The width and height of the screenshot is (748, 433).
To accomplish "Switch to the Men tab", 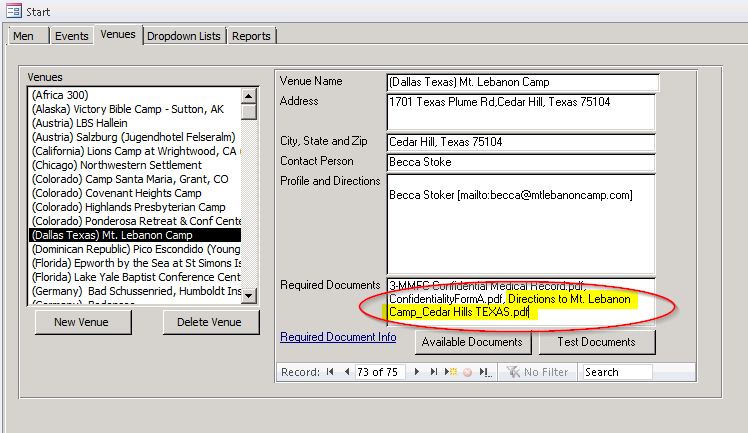I will click(28, 36).
